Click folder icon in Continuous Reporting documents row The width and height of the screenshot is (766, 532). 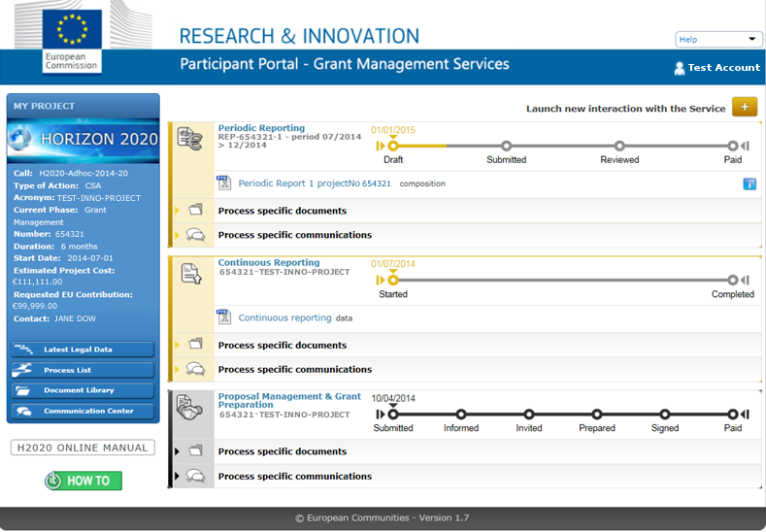pyautogui.click(x=195, y=344)
